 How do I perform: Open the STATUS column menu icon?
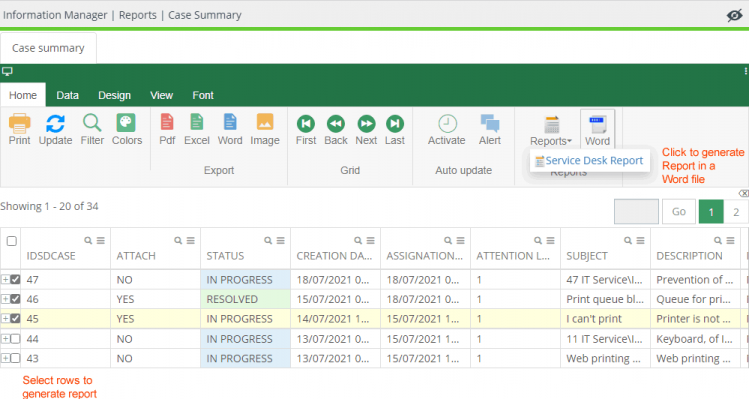pyautogui.click(x=280, y=240)
